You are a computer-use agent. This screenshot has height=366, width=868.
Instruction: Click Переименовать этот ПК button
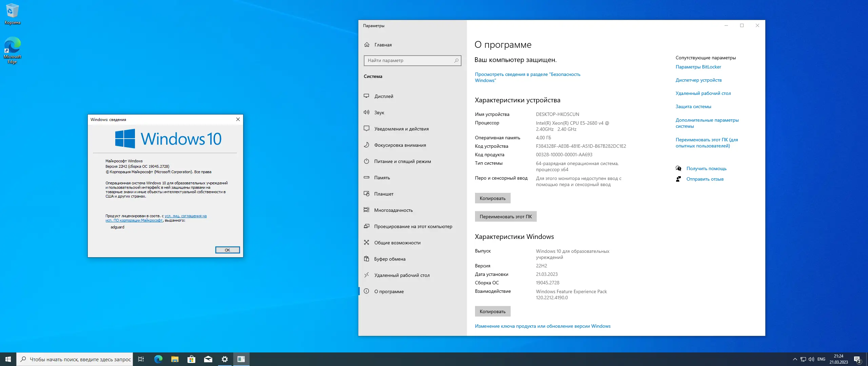tap(506, 216)
